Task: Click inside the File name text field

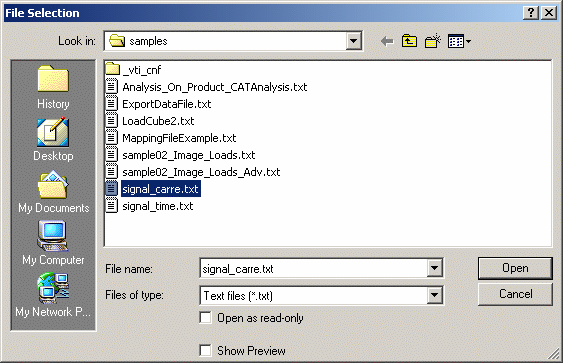Action: (x=313, y=268)
